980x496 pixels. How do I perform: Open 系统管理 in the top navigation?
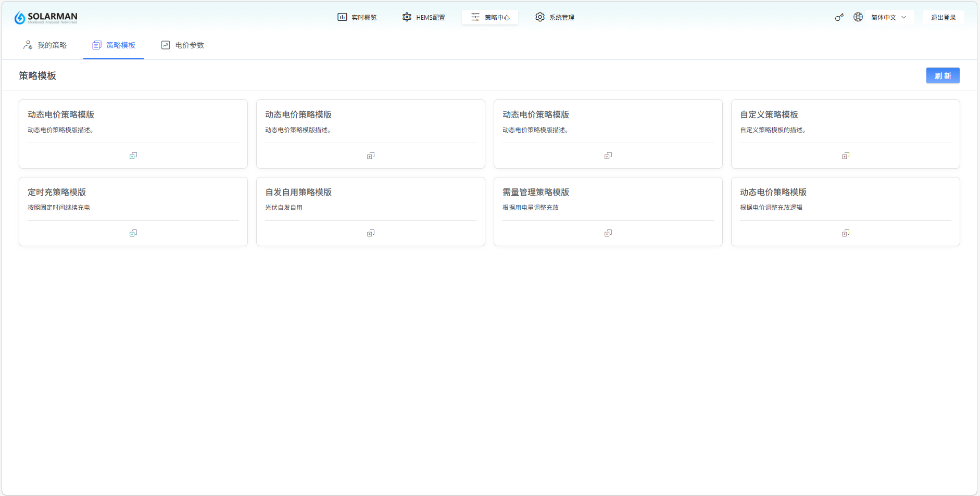[555, 17]
